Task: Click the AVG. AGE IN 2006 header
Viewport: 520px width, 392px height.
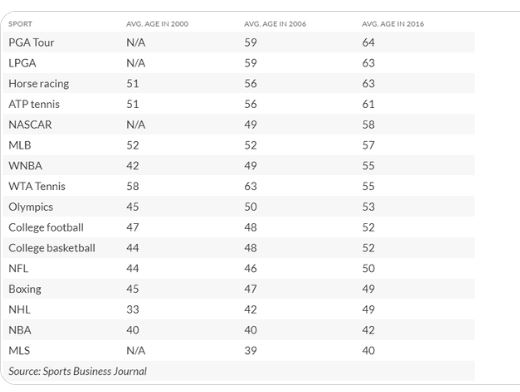Action: click(275, 24)
